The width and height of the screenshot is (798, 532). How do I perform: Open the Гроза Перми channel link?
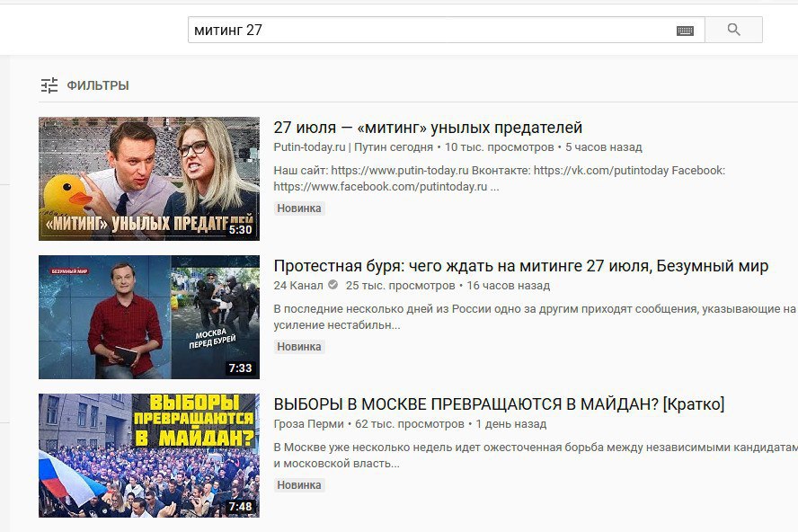point(309,424)
